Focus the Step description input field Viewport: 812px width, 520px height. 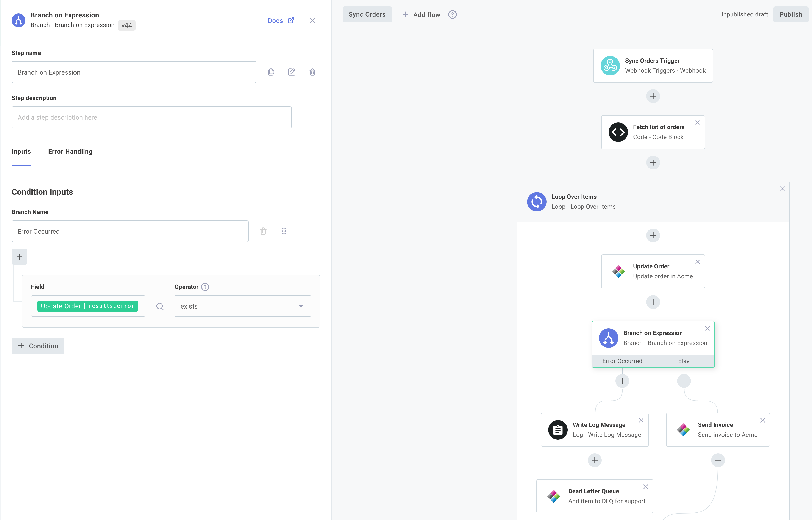click(x=151, y=117)
